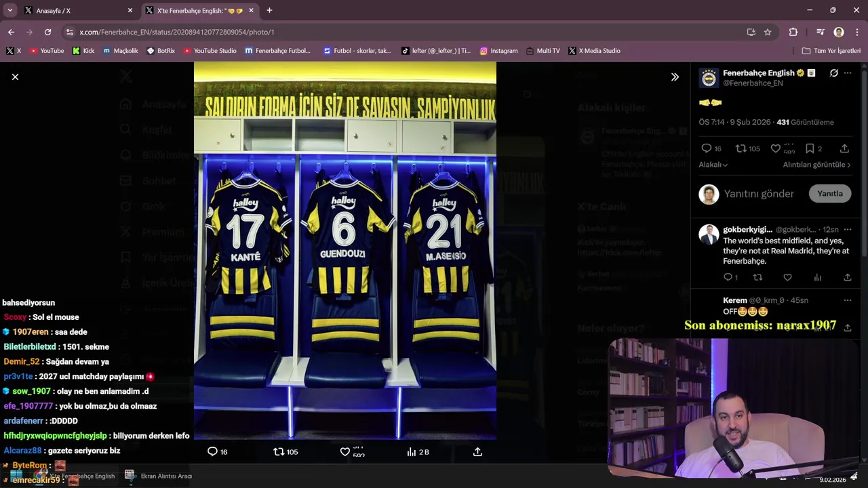Open media controls icon in browser toolbar
868x488 pixels.
(x=821, y=32)
